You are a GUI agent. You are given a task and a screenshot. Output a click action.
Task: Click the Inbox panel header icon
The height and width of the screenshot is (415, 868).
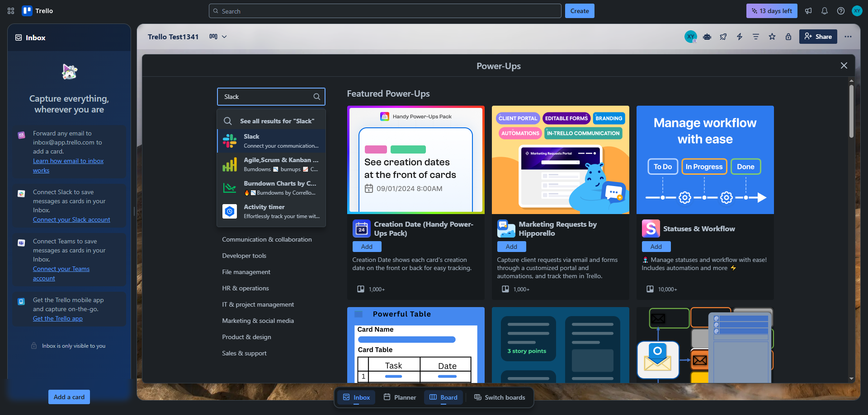(19, 37)
